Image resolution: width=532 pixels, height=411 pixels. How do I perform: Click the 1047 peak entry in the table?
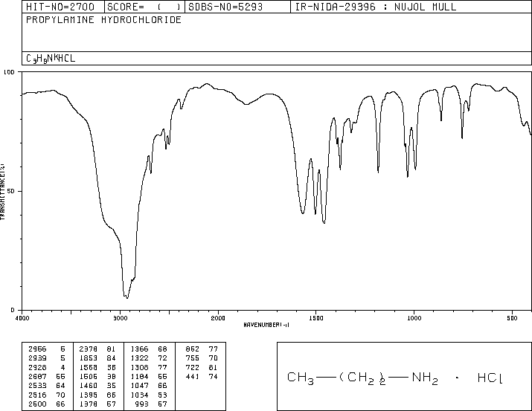pos(149,386)
